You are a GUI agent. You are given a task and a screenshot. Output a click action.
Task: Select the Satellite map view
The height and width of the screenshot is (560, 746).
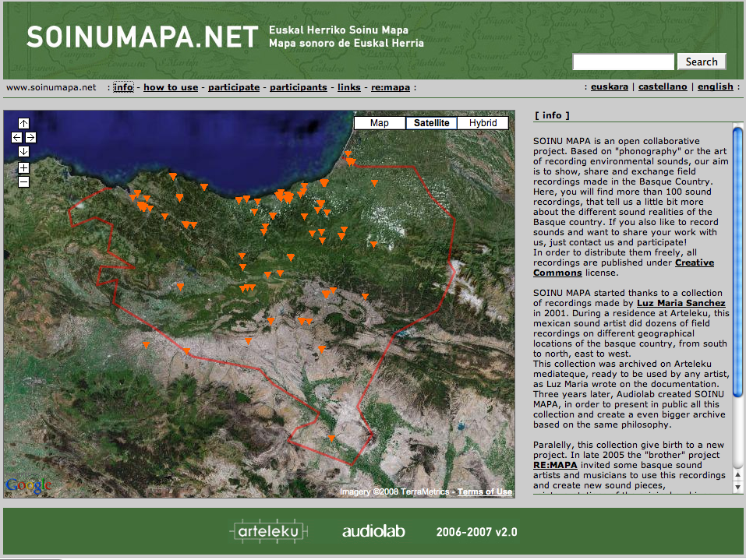431,123
